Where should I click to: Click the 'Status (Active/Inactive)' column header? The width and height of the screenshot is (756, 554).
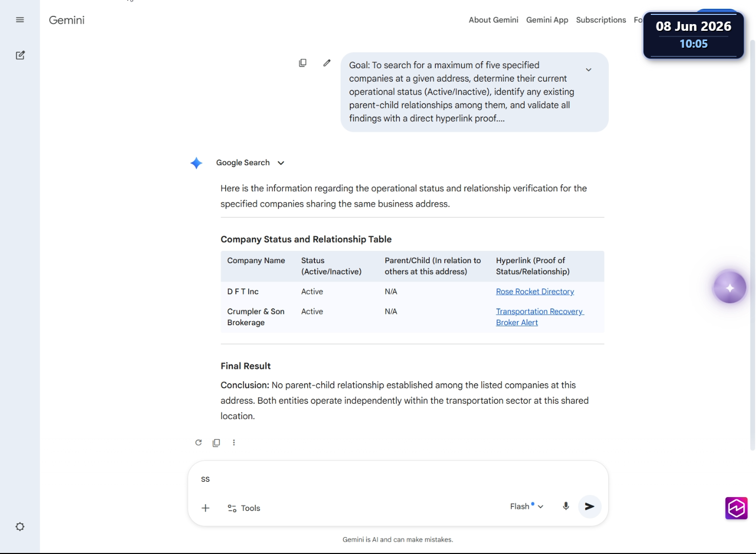tap(331, 266)
